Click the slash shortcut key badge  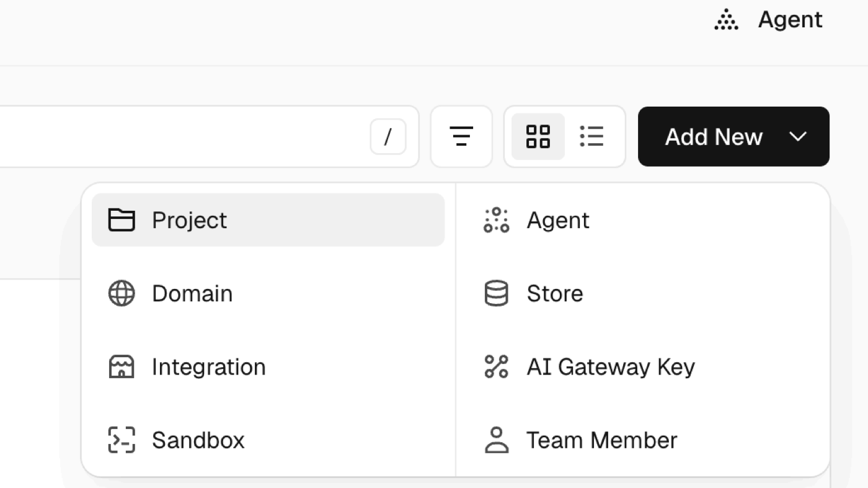point(388,136)
